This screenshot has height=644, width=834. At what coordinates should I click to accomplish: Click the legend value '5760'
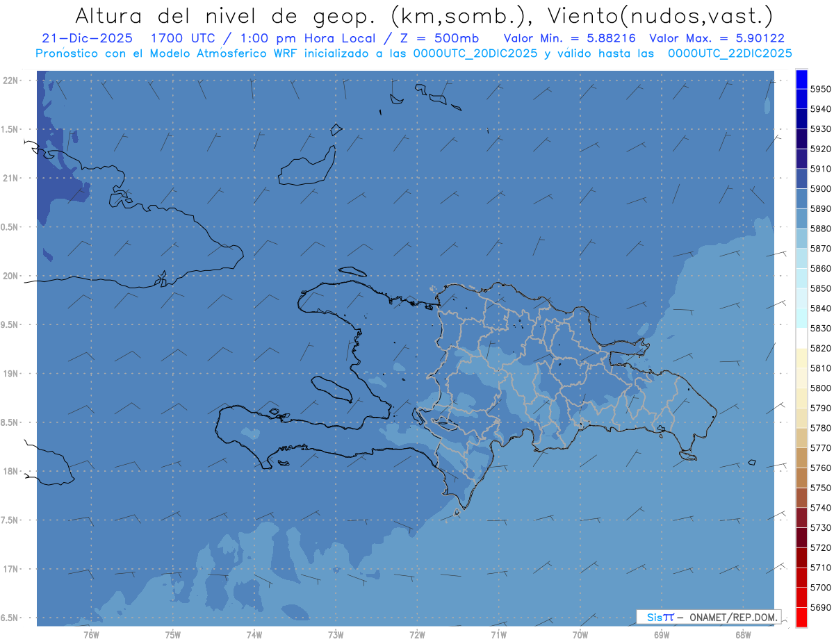[x=820, y=468]
